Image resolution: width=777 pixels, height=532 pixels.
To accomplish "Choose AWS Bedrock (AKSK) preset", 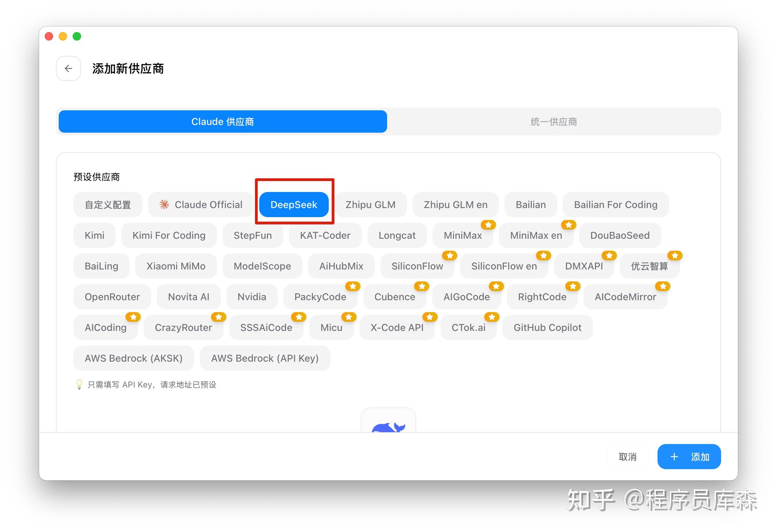I will (134, 358).
